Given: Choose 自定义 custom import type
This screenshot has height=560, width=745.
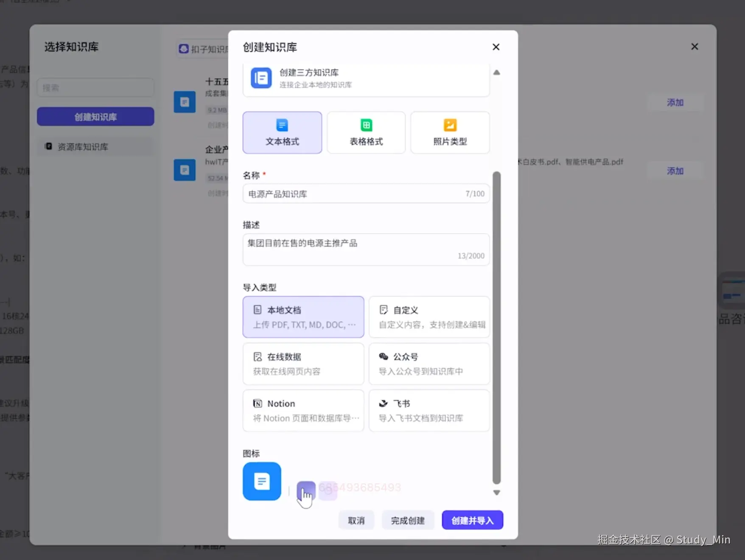Looking at the screenshot, I should click(x=429, y=317).
